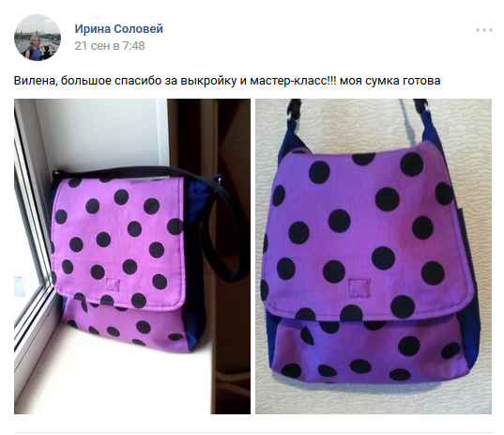The image size is (504, 435).
Task: Expand the ellipsis actions dropdown of the post
Action: (484, 30)
